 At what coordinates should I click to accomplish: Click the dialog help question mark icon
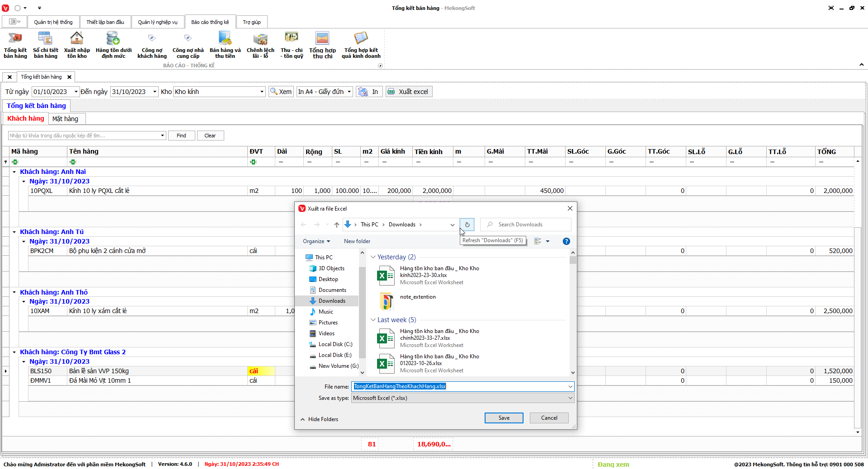(x=566, y=241)
